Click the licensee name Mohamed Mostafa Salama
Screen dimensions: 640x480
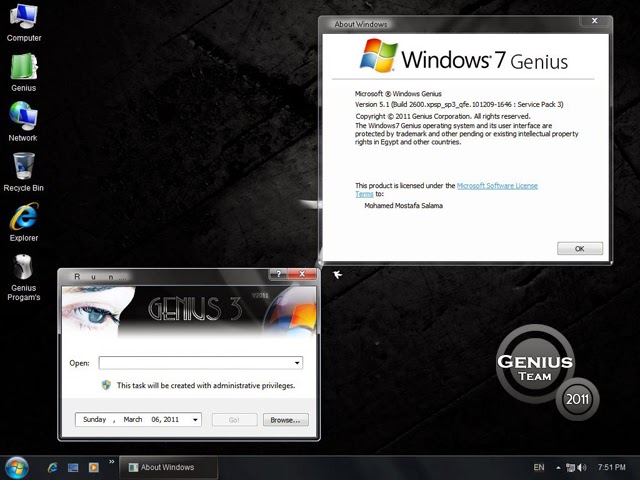pos(403,206)
